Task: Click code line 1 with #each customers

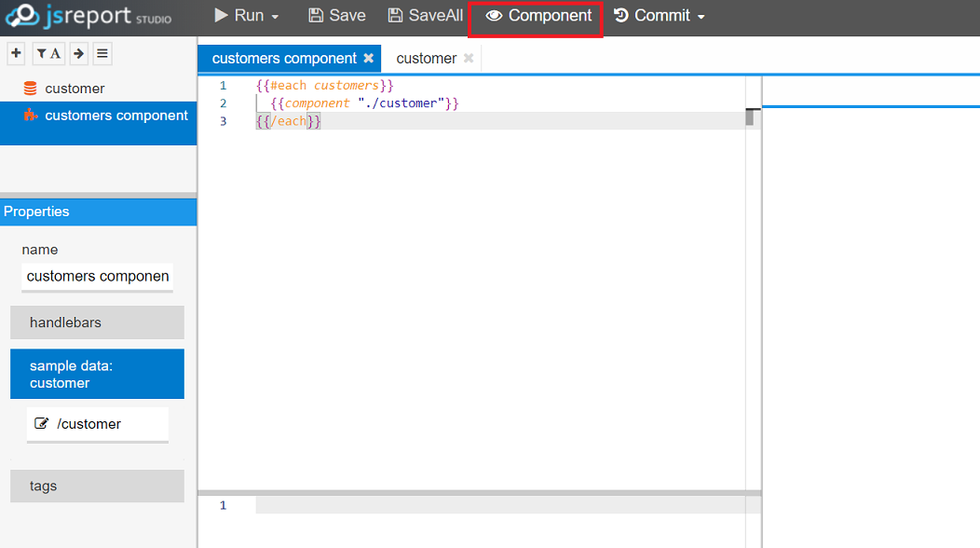Action: [x=324, y=85]
